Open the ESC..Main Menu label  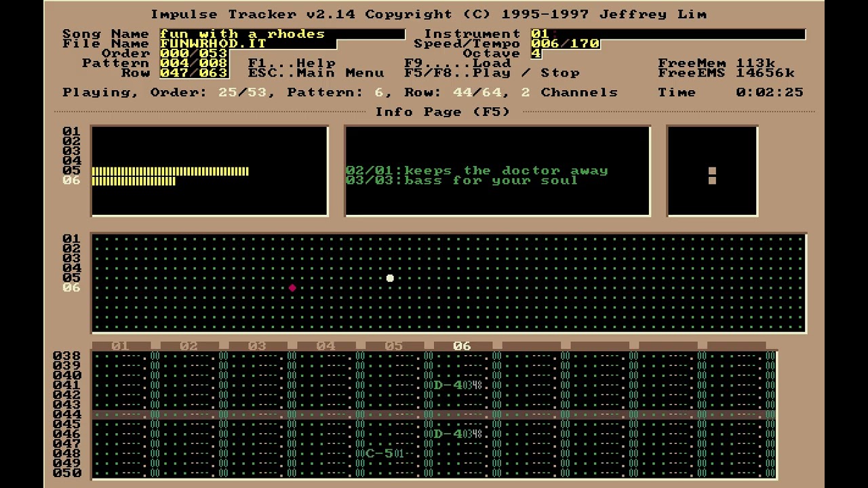click(x=316, y=73)
